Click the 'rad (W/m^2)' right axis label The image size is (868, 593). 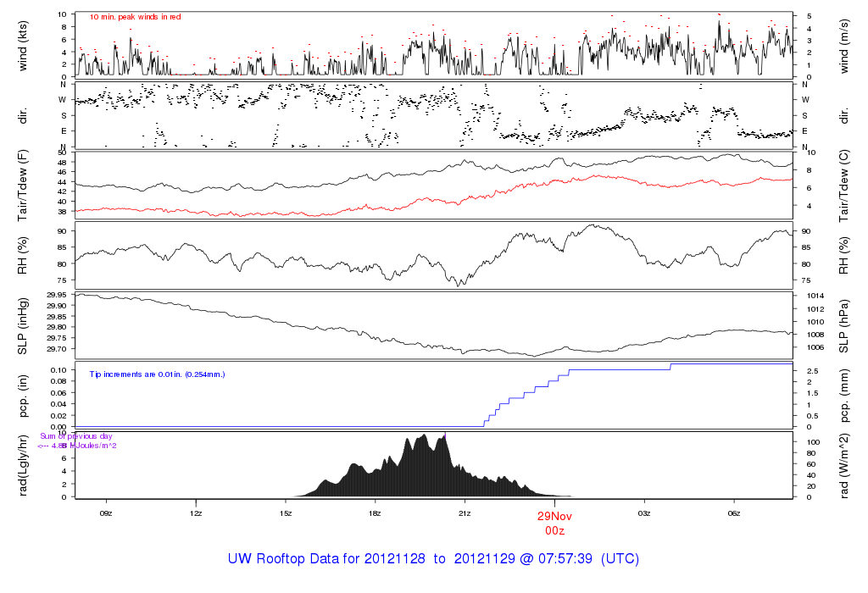(846, 466)
